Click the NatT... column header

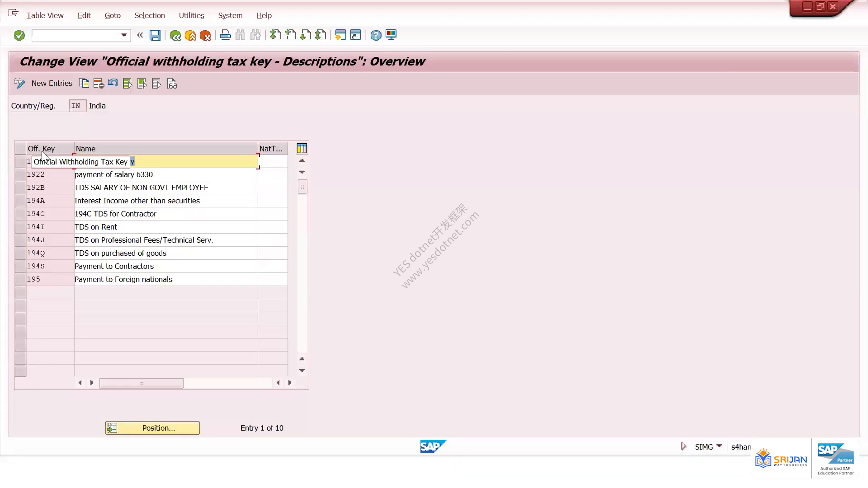coord(273,149)
